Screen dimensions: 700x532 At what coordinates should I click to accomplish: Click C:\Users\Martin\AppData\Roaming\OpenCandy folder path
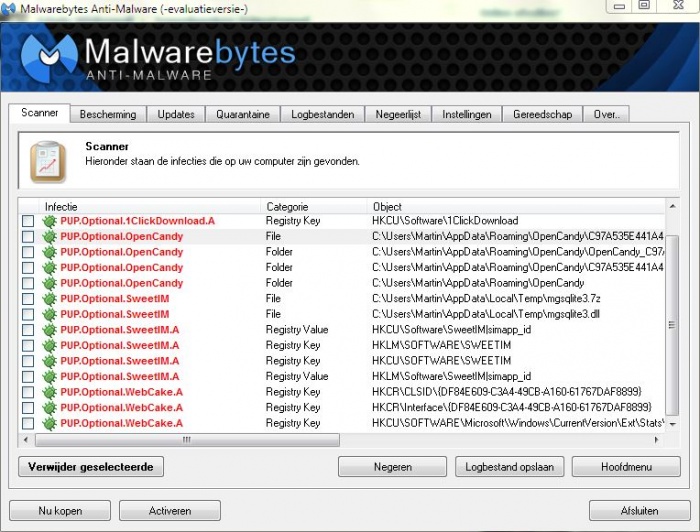(478, 283)
